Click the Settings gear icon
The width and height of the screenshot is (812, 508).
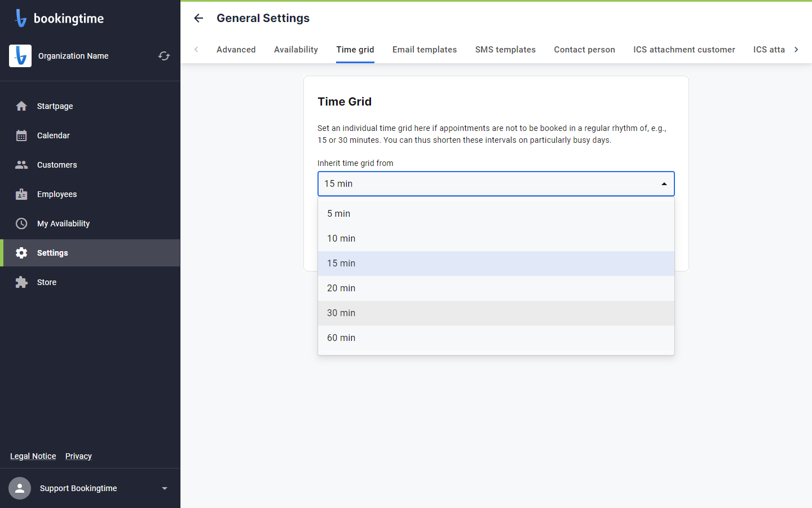(x=21, y=253)
